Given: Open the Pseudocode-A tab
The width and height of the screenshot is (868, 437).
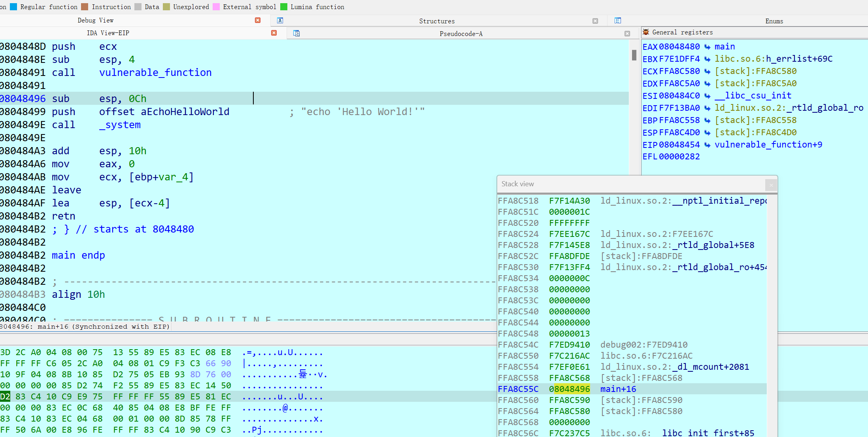Looking at the screenshot, I should click(461, 34).
